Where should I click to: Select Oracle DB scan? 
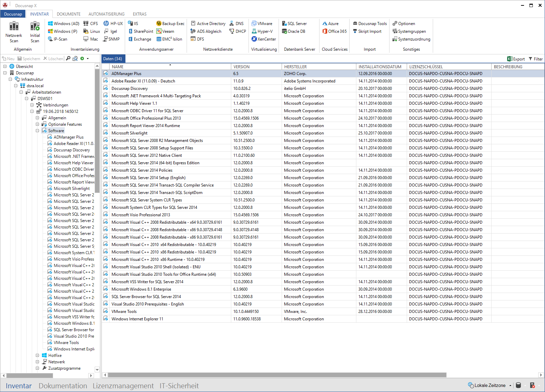click(x=294, y=31)
